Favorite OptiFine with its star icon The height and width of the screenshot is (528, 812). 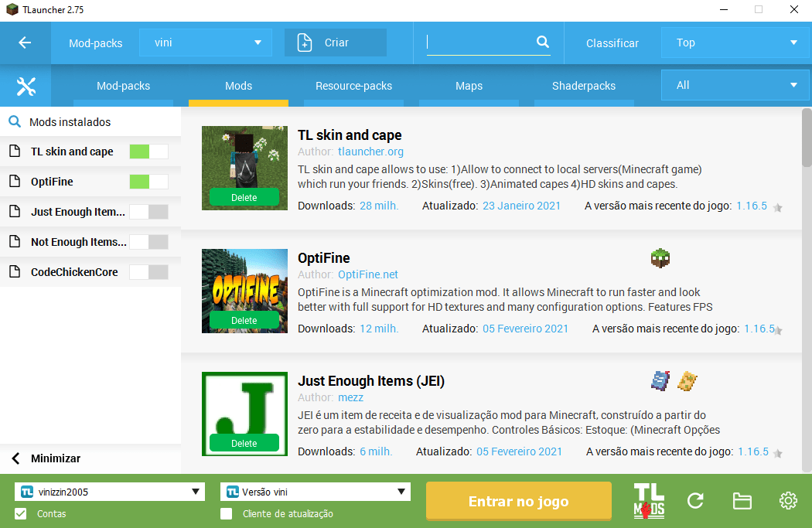coord(778,330)
